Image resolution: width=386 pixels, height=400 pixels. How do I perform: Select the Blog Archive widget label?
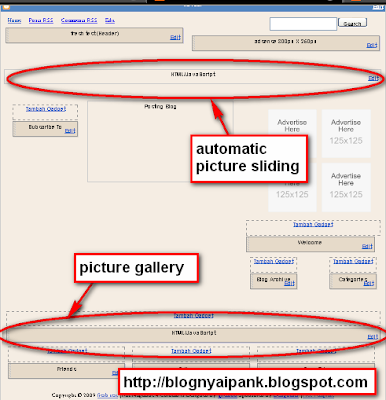[x=273, y=279]
